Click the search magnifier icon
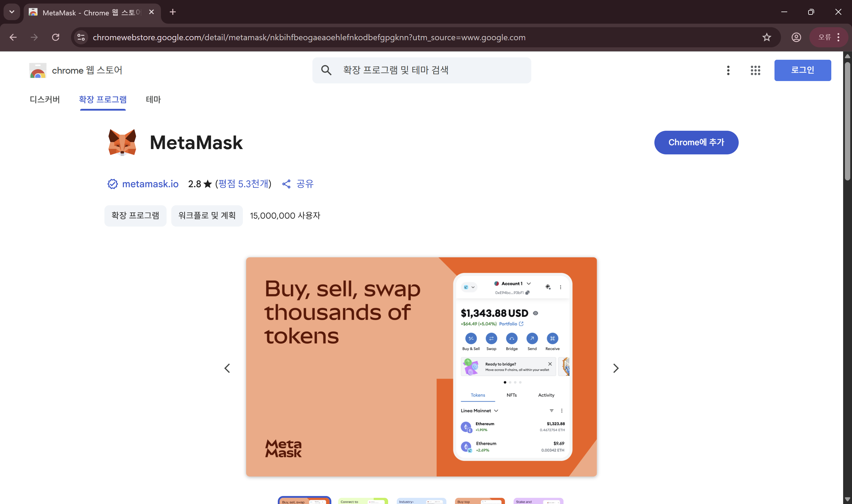The width and height of the screenshot is (852, 504). click(326, 70)
